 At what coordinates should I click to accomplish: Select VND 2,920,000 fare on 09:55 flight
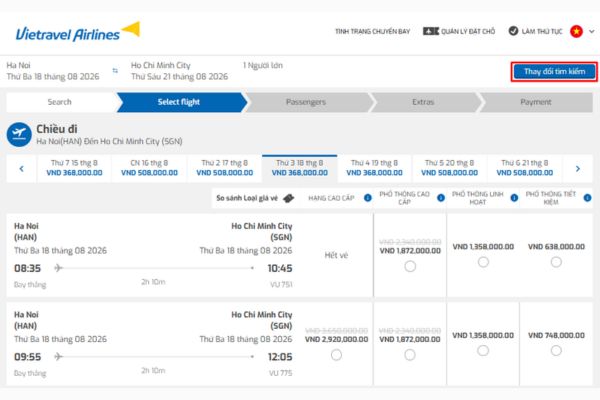(x=336, y=355)
